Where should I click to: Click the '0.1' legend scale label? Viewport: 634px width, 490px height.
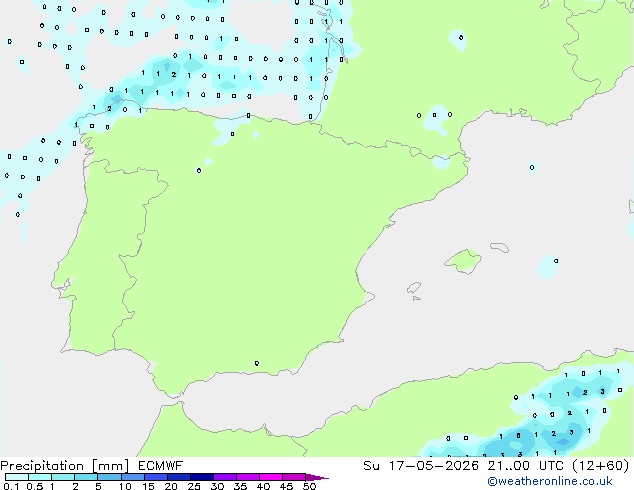tap(11, 486)
